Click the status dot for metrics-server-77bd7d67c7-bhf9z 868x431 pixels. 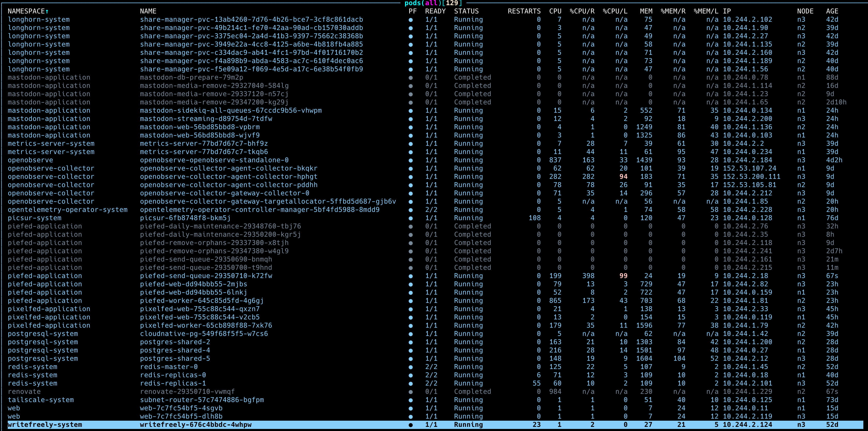tap(410, 143)
